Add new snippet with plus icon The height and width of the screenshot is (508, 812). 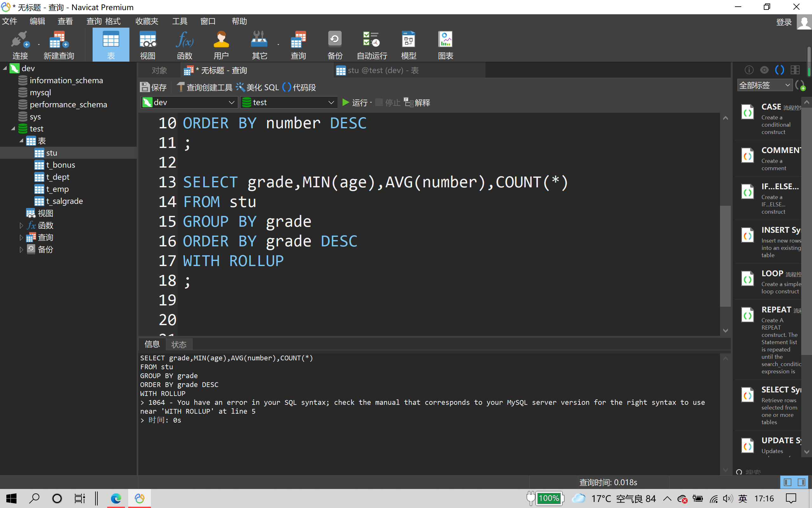tap(800, 85)
